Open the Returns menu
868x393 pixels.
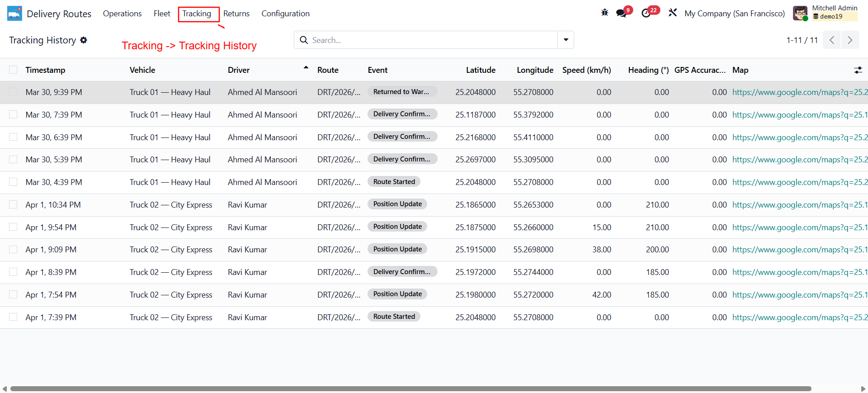pos(236,14)
